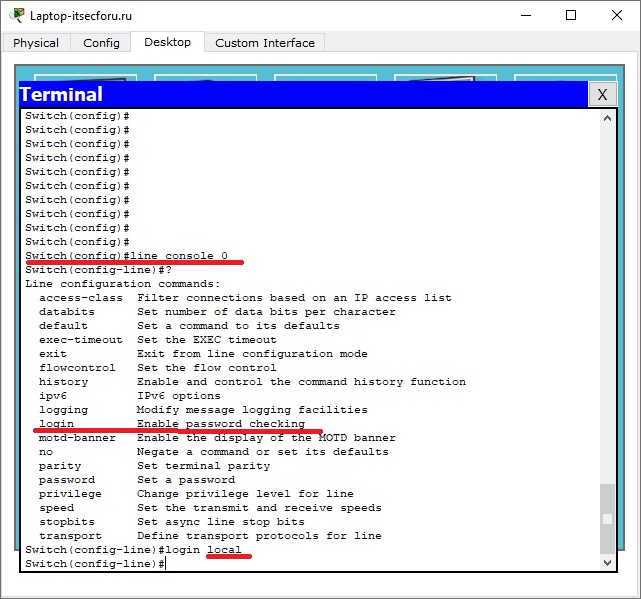Click the blue Terminal title heading

pos(61,95)
